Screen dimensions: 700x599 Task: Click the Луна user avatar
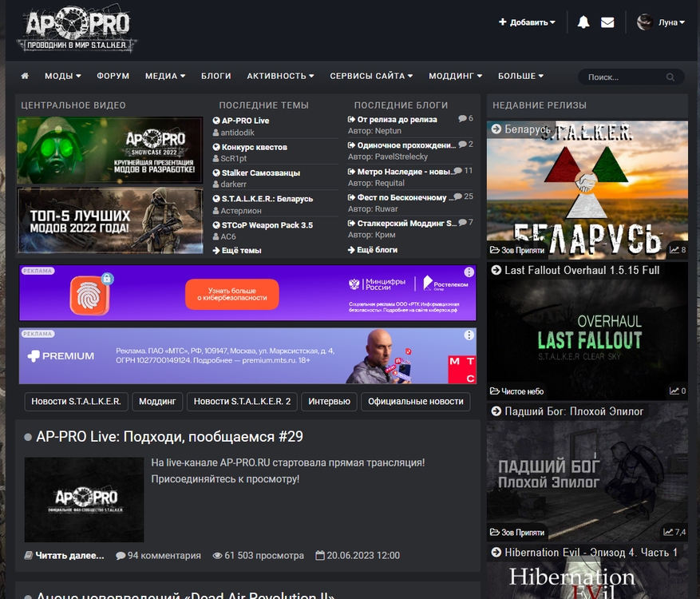coord(645,22)
